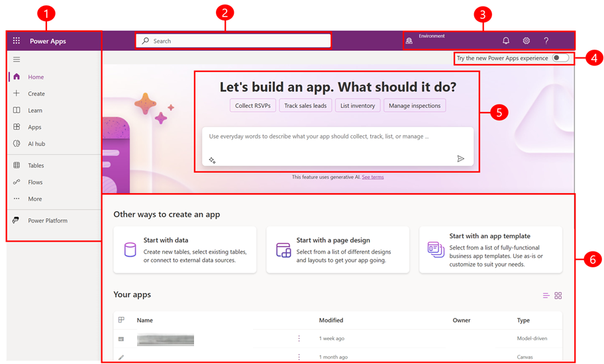The width and height of the screenshot is (604, 364).
Task: Sort apps by Name column
Action: 145,320
